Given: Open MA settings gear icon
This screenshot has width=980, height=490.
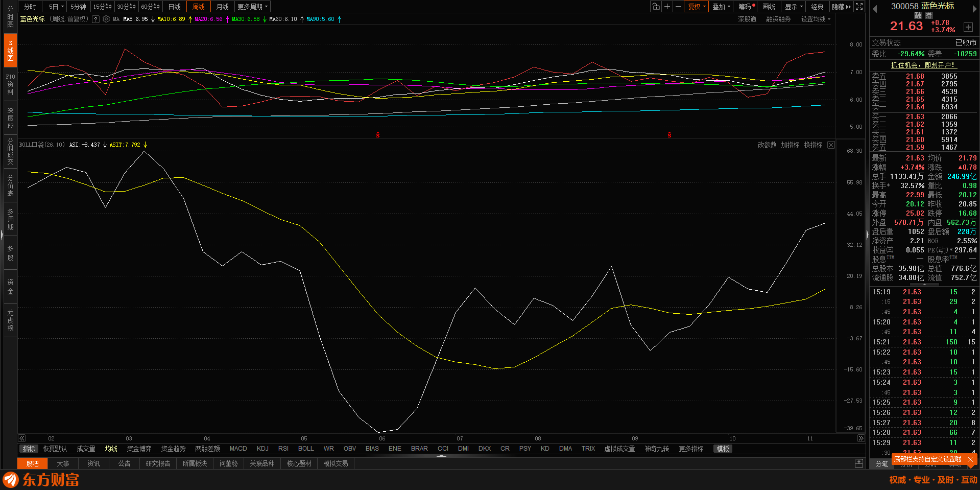Looking at the screenshot, I should click(x=106, y=19).
